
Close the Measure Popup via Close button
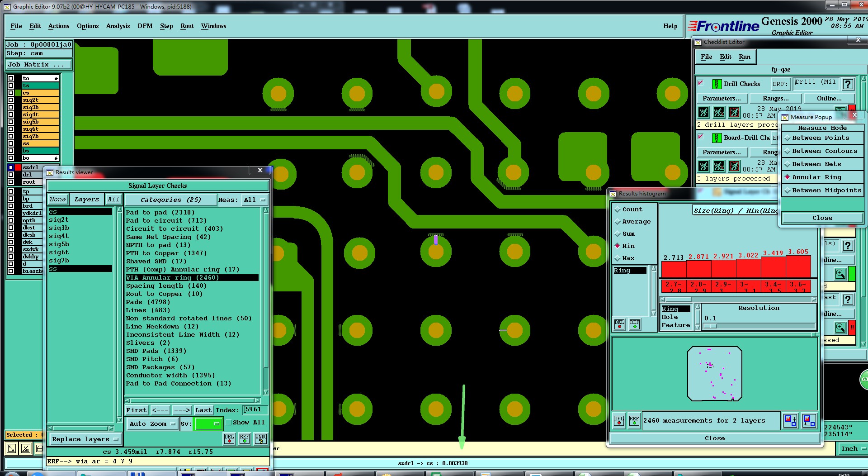click(x=822, y=218)
